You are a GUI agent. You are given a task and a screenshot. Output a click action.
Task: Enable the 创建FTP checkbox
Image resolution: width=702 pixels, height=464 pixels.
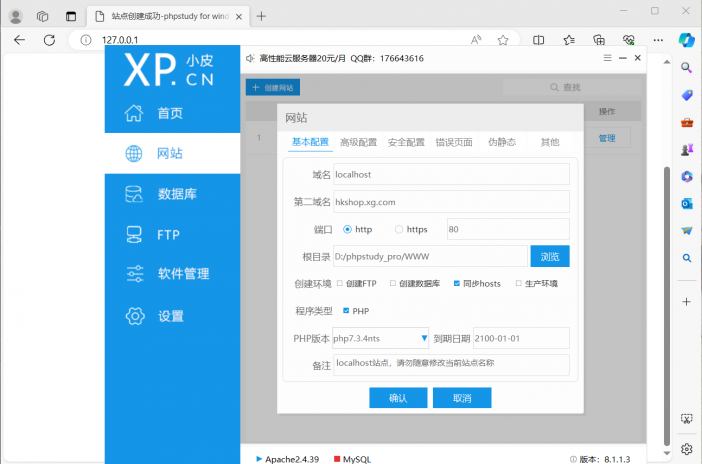coord(340,283)
